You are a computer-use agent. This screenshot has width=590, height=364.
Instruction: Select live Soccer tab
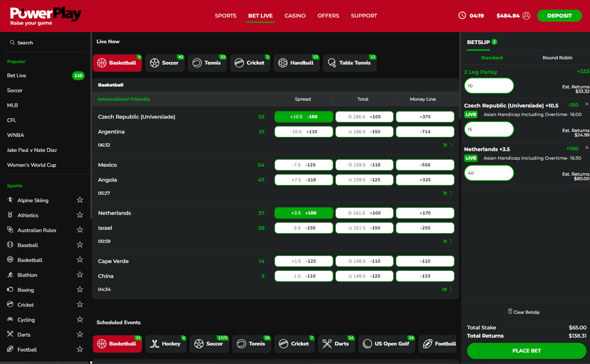(165, 63)
